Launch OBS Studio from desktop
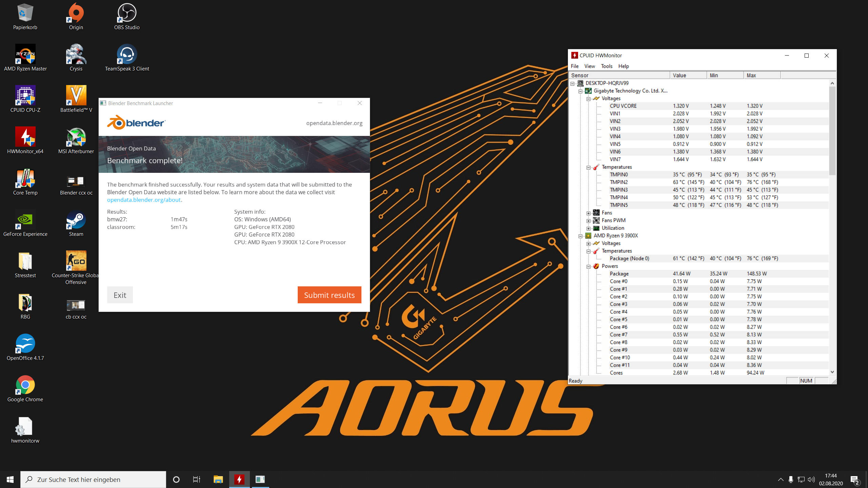 (127, 13)
